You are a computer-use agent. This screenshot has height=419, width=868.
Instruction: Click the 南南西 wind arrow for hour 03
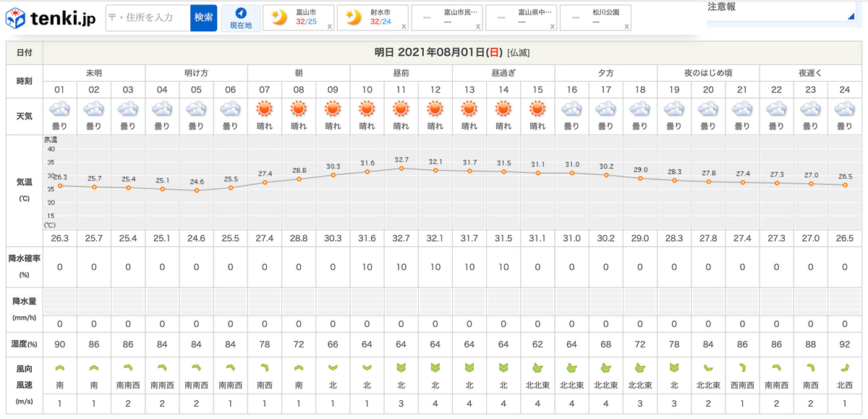pyautogui.click(x=128, y=368)
